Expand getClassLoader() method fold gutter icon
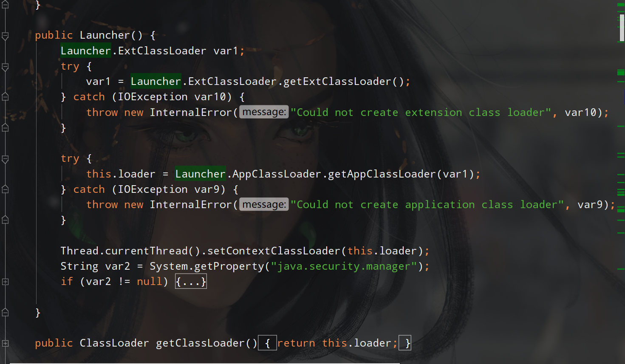The width and height of the screenshot is (625, 364). (5, 343)
